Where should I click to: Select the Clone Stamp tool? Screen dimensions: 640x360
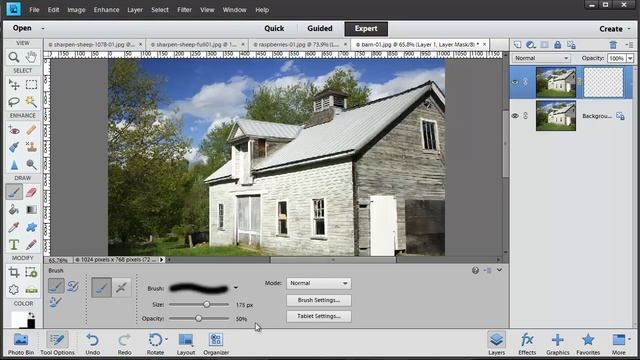point(31,147)
